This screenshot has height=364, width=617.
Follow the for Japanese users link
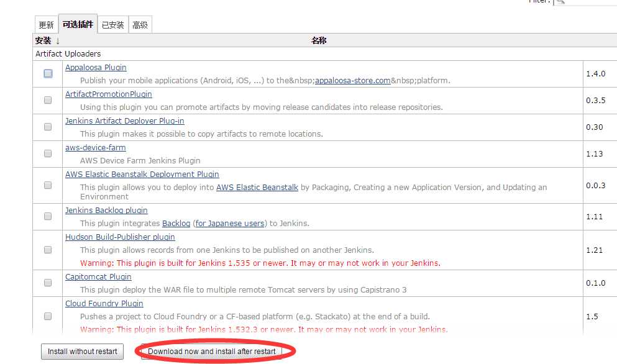pos(230,223)
